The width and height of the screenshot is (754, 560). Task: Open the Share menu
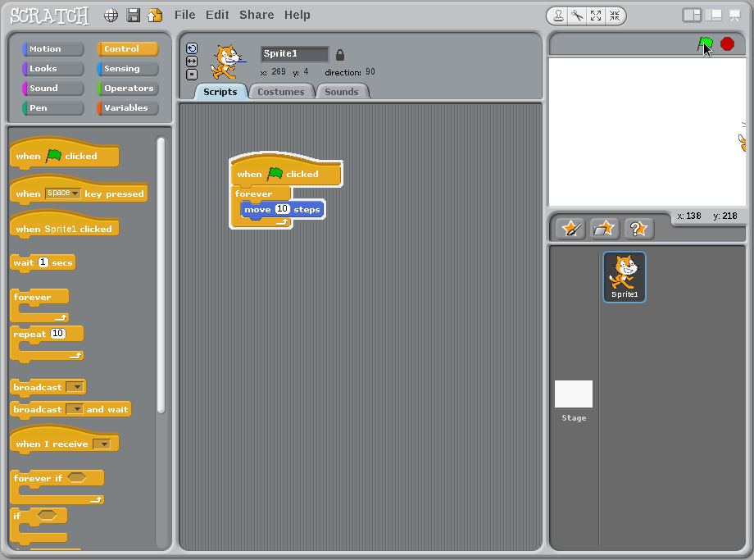pyautogui.click(x=257, y=15)
